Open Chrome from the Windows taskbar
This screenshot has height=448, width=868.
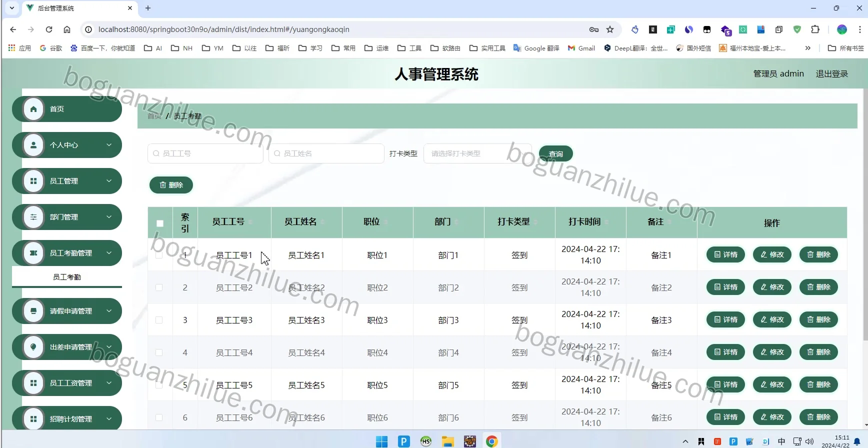tap(492, 441)
